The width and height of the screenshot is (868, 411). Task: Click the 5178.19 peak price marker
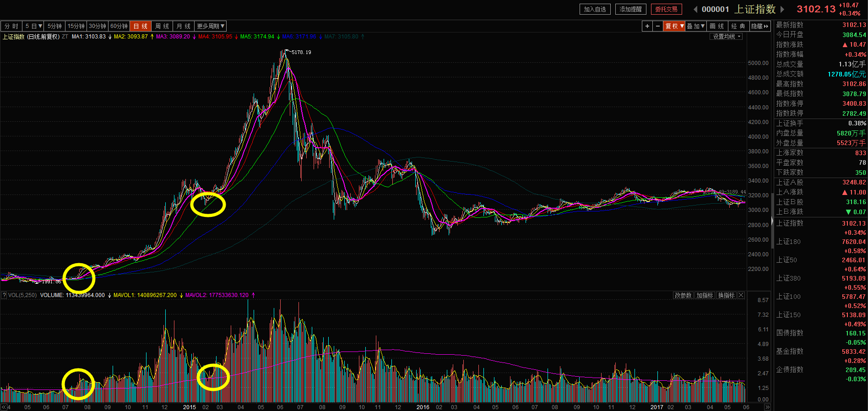tap(301, 52)
